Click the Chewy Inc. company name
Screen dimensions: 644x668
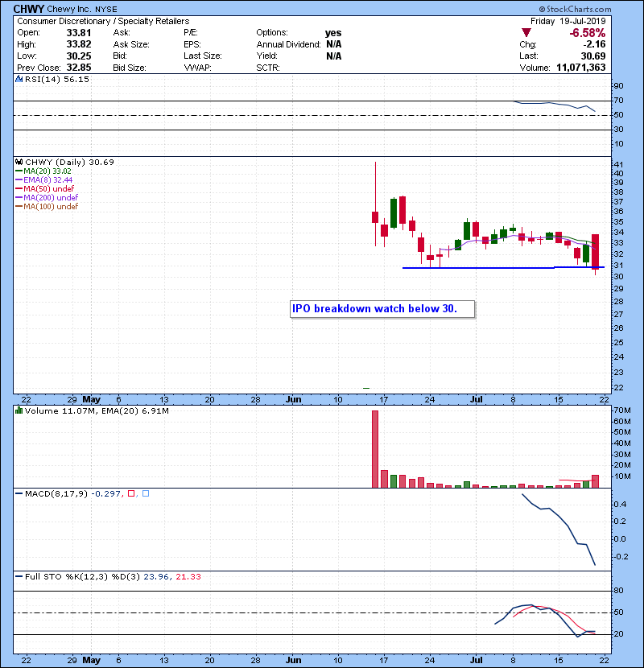[x=69, y=9]
